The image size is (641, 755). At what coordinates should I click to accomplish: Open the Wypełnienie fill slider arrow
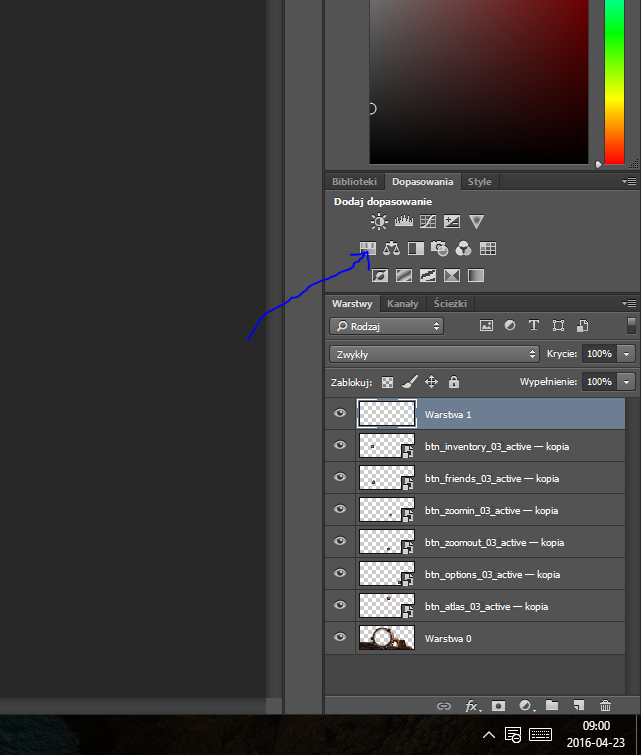coord(626,382)
